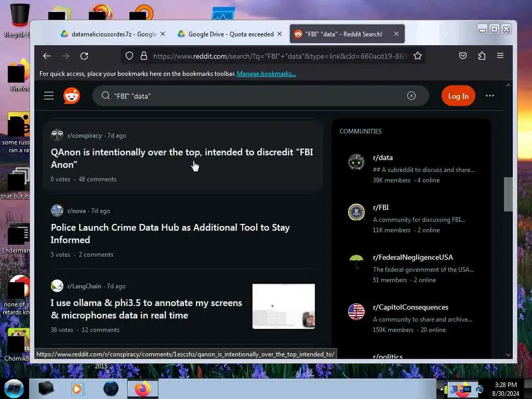Close the Google Drive Quota exceeded tab
532x399 pixels.
coord(279,34)
